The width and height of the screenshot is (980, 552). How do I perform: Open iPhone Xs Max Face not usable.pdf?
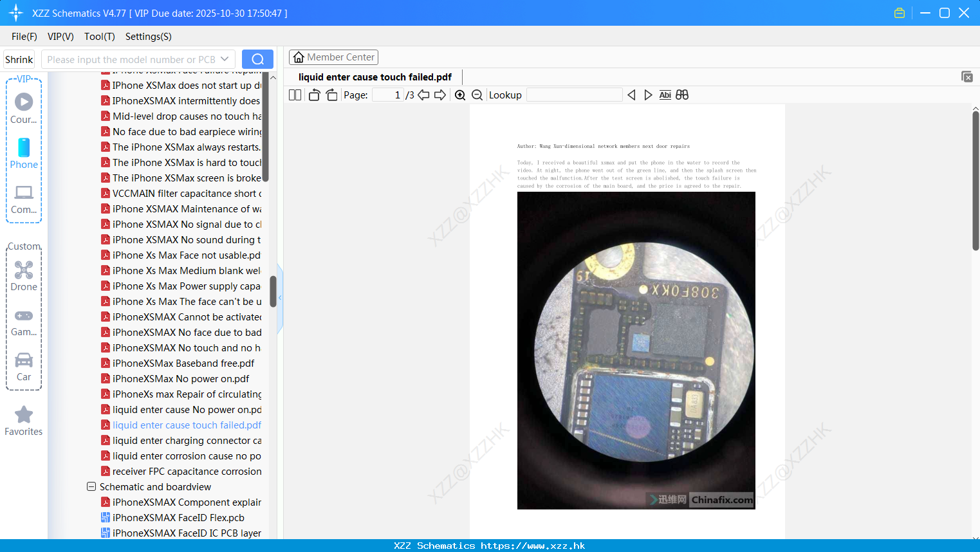pos(181,255)
